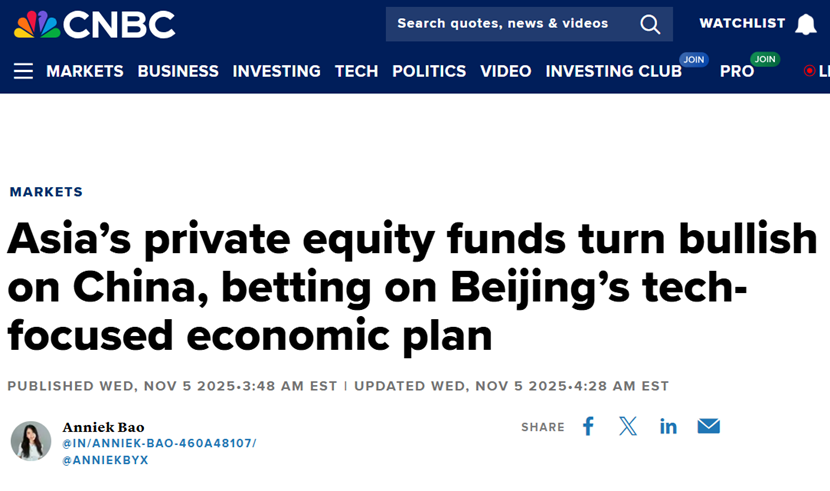830x491 pixels.
Task: Open the Video section
Action: click(x=506, y=71)
